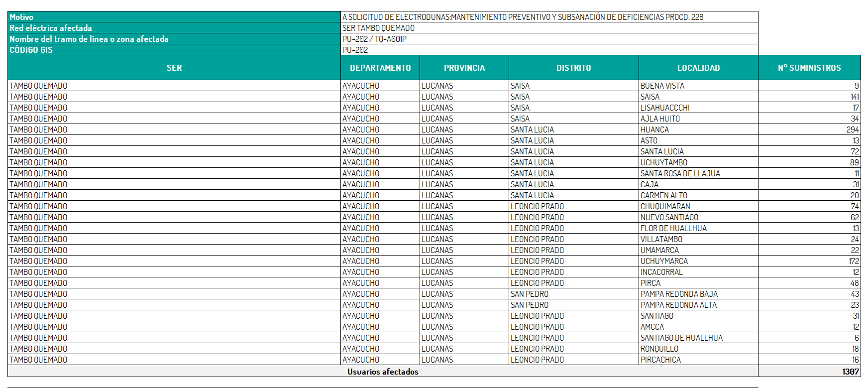Screen dimensions: 868x388
Task: Click the Usuarios afectados total label
Action: (x=383, y=372)
